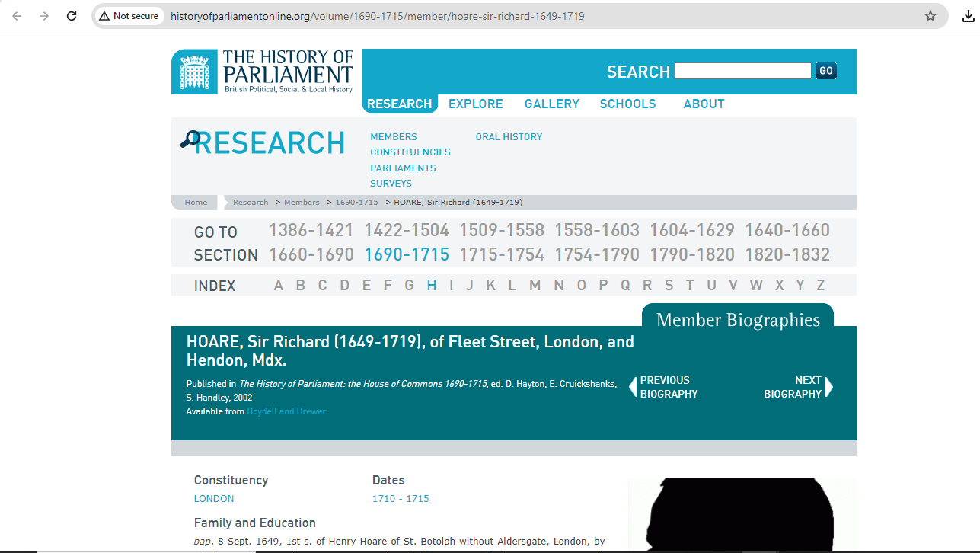Image resolution: width=980 pixels, height=553 pixels.
Task: Go to section 1660-1690
Action: tap(311, 254)
